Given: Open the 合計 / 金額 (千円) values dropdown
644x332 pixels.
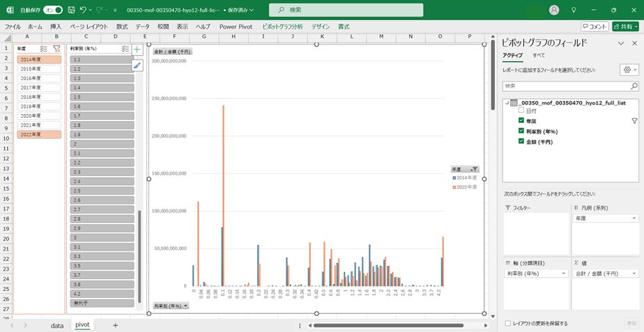Looking at the screenshot, I should point(634,274).
